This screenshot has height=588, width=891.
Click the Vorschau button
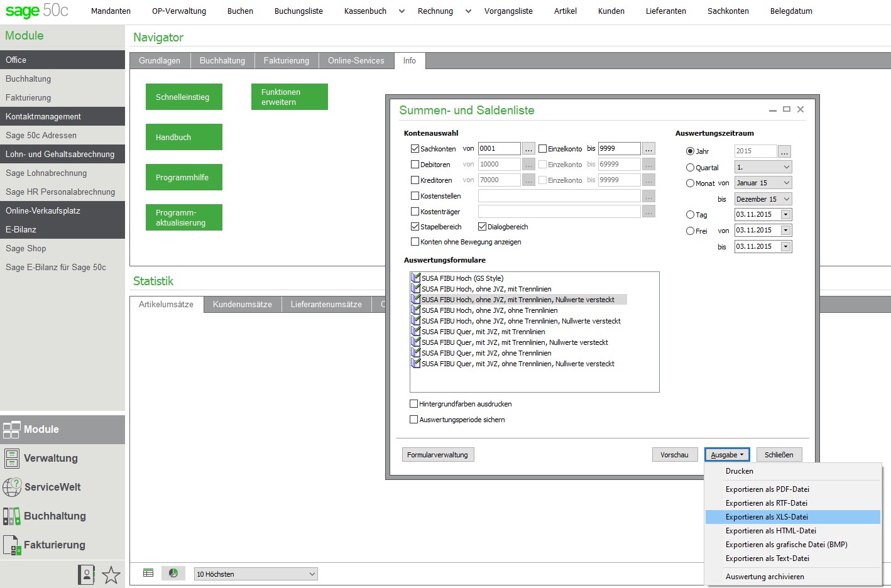coord(675,455)
